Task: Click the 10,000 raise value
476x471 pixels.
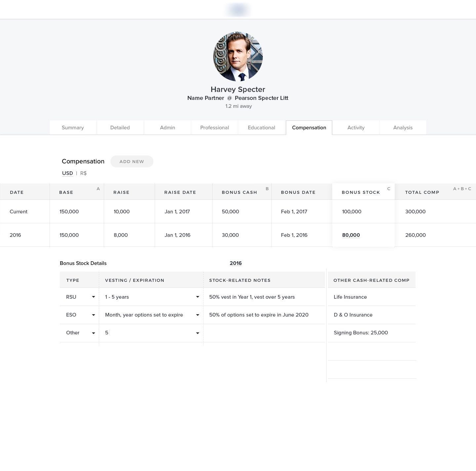Action: pos(122,212)
